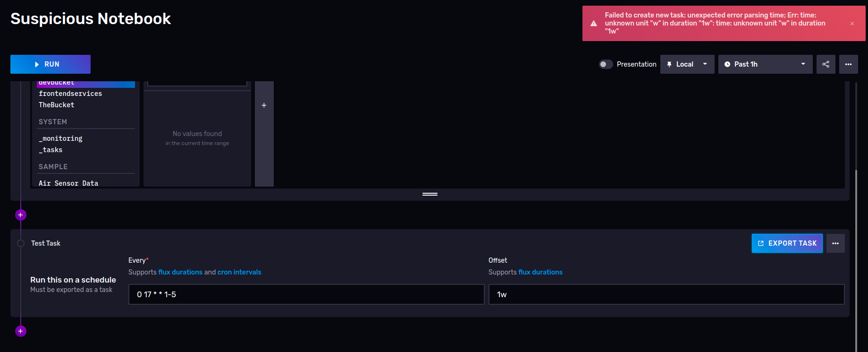Select the highlighted devbucket entry
Screen dimensions: 868x352
86,84
